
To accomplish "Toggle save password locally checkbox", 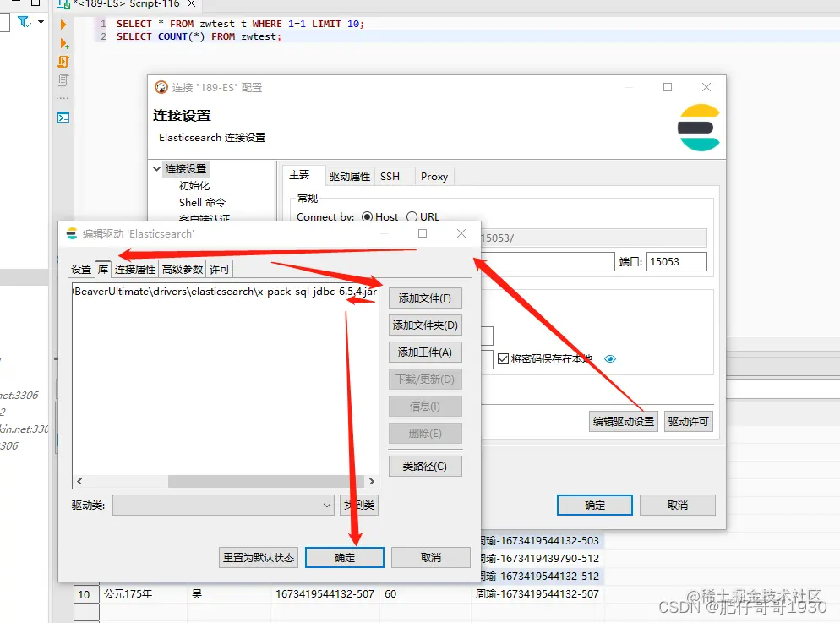I will click(x=503, y=359).
